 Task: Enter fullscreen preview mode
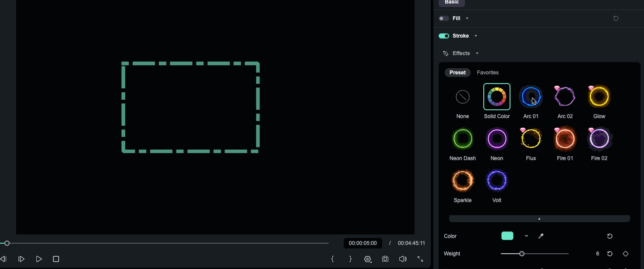420,259
